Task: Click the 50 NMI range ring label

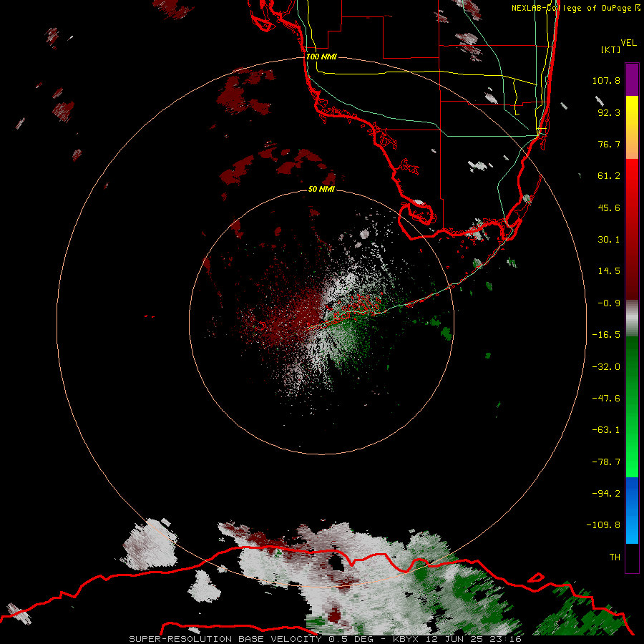Action: 321,190
